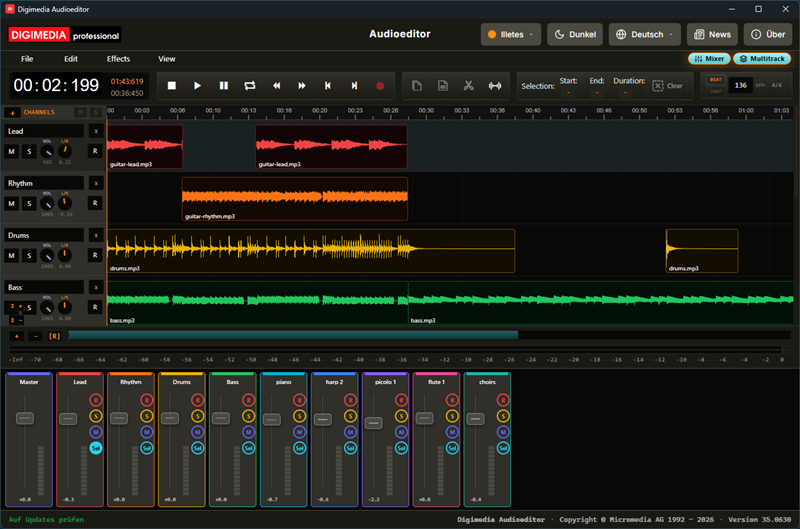800x529 pixels.
Task: Select the short drums.mp3 clip at right
Action: click(702, 251)
